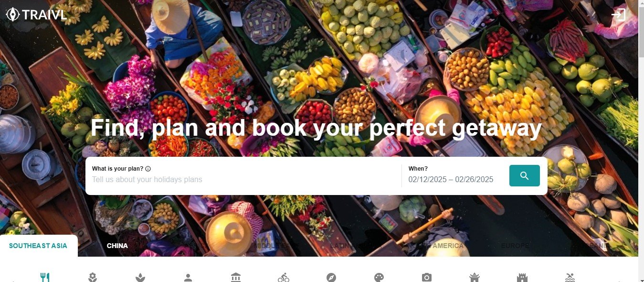Select the flower category icon

click(x=93, y=277)
